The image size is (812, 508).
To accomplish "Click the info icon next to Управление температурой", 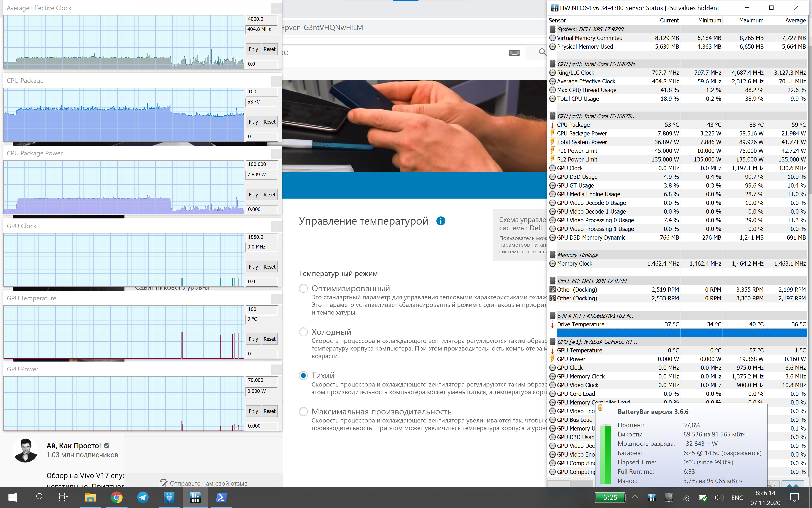I will pyautogui.click(x=440, y=221).
